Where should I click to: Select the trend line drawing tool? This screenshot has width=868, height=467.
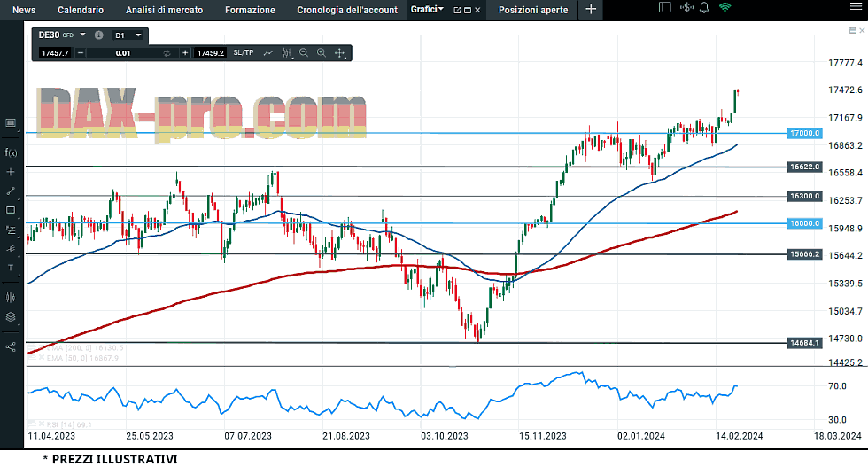click(x=11, y=191)
